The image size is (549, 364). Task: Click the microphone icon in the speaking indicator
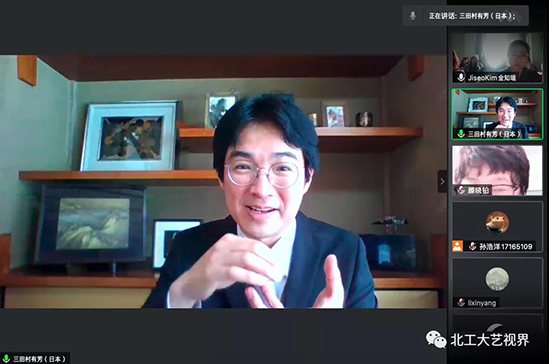coord(413,16)
